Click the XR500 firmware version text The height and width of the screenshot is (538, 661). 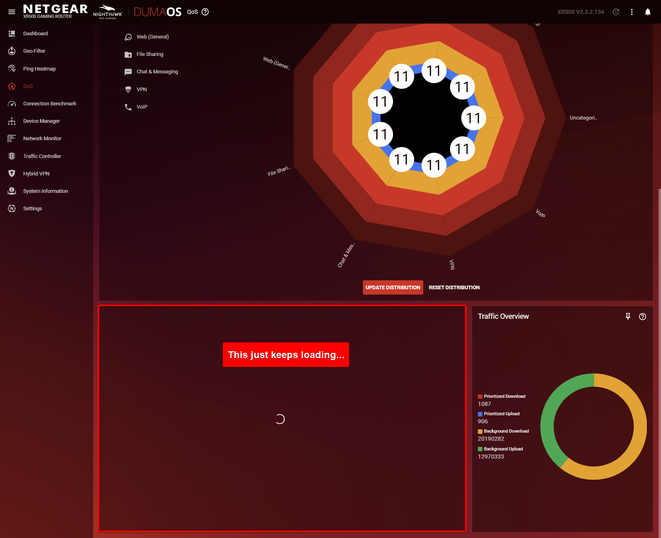tap(580, 12)
